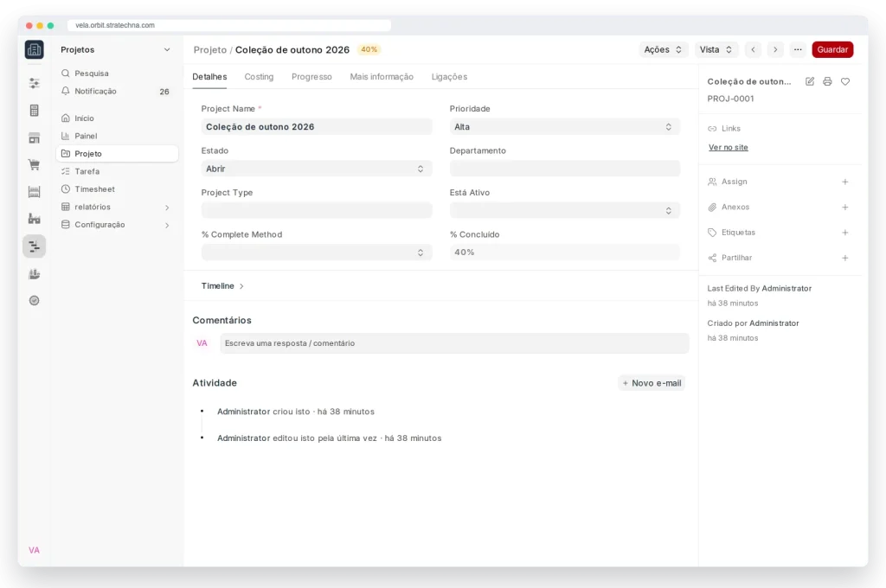Image resolution: width=886 pixels, height=588 pixels.
Task: Click the Departamento input field
Action: [564, 169]
